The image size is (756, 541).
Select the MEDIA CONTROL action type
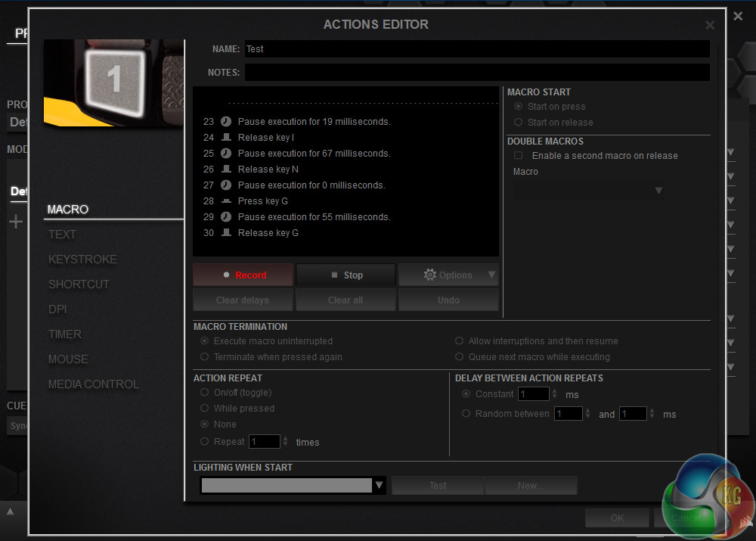(94, 384)
